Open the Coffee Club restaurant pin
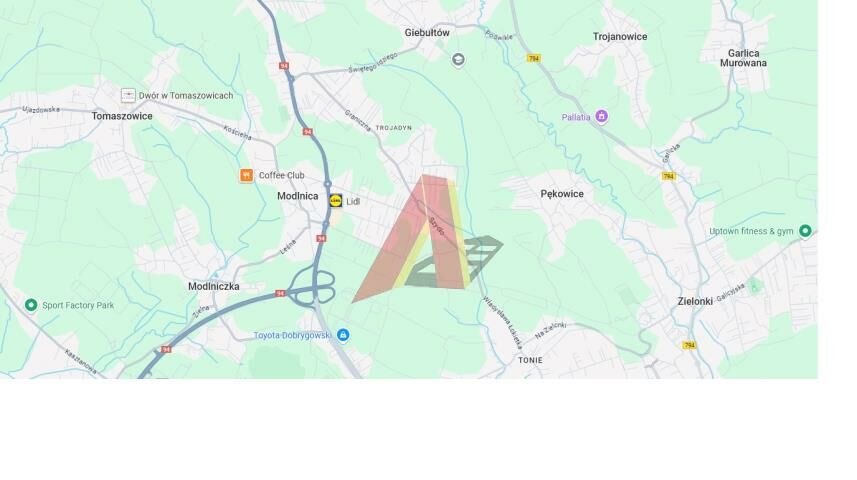Viewport: 857px width, 480px height. click(246, 175)
